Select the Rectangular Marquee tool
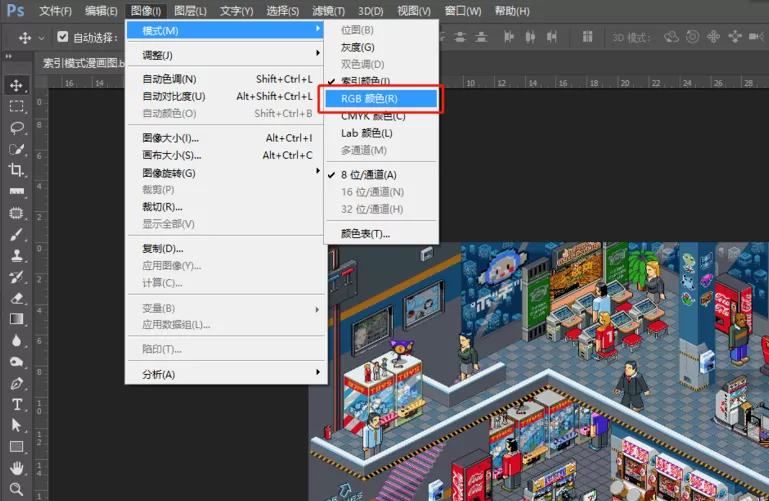This screenshot has width=769, height=501. point(16,106)
